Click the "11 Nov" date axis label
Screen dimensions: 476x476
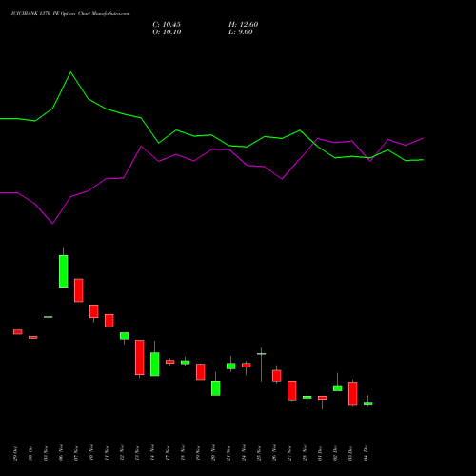tap(107, 453)
